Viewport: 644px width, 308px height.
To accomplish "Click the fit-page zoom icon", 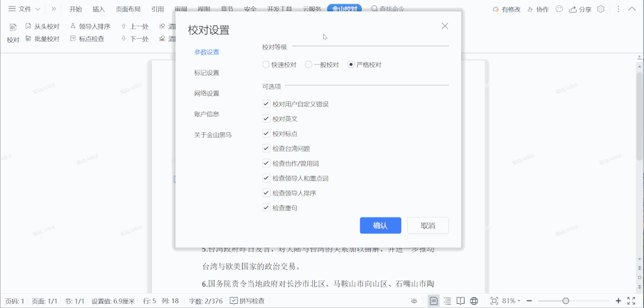I will click(x=494, y=301).
